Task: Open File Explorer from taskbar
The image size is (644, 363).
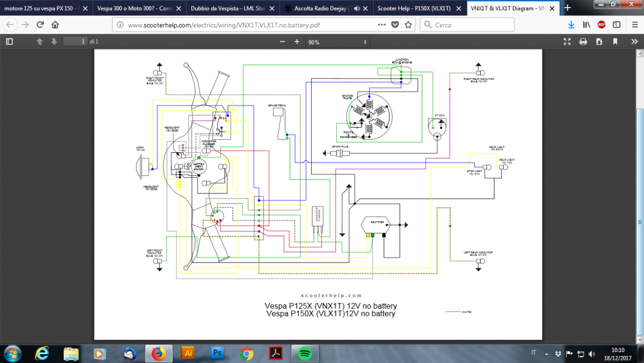Action: click(x=71, y=353)
